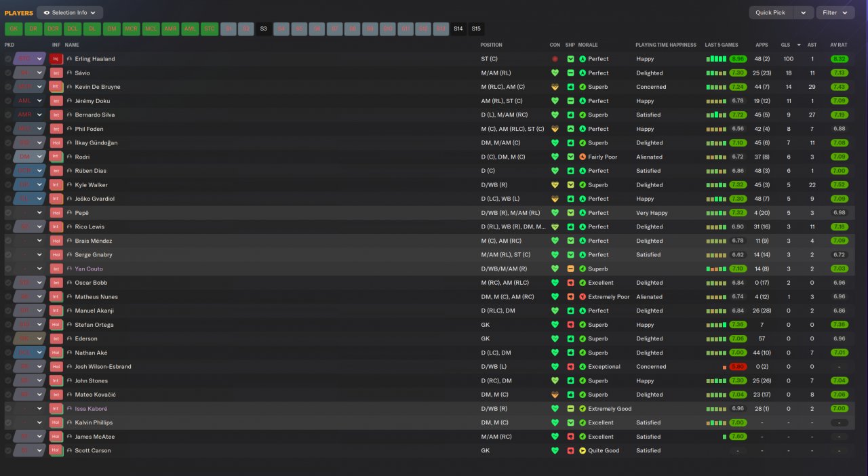The image size is (868, 476).
Task: Click James McAtee's 7.60 last game rating
Action: coord(738,437)
